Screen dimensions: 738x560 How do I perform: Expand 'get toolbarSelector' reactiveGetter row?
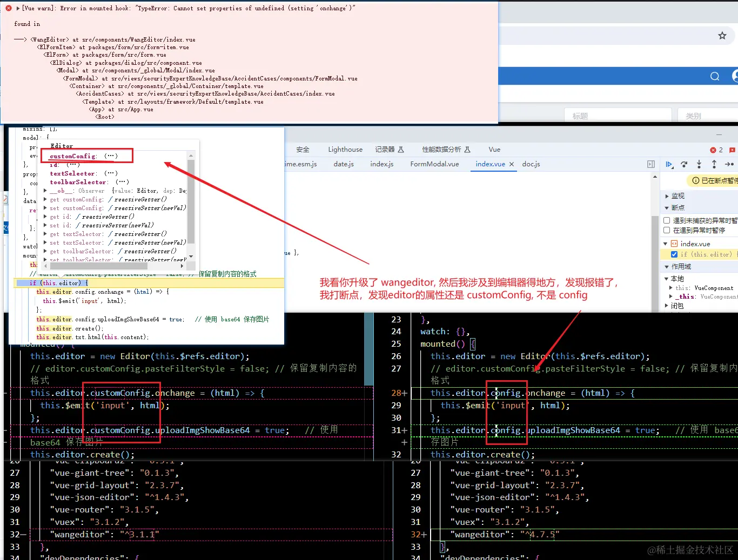pos(45,251)
